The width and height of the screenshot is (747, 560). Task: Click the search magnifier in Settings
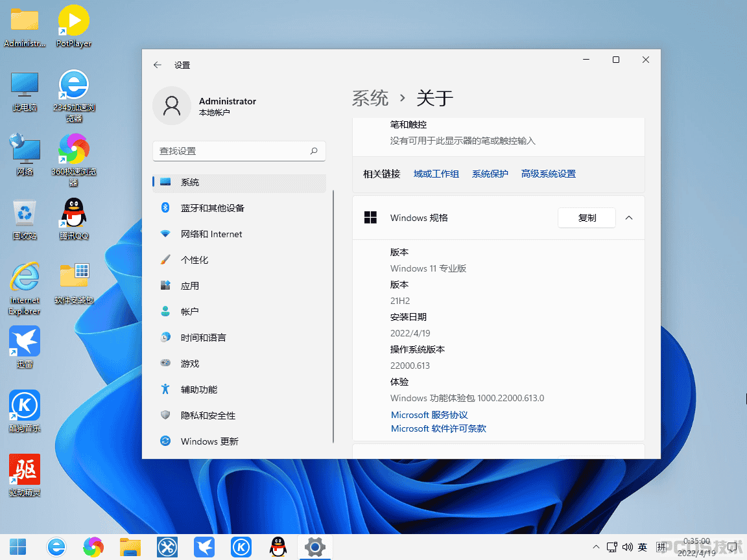313,151
